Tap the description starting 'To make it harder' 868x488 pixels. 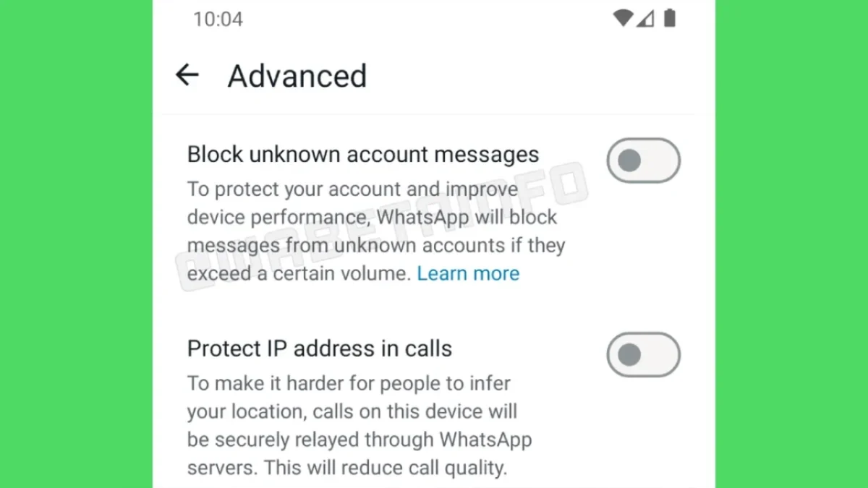(x=359, y=425)
